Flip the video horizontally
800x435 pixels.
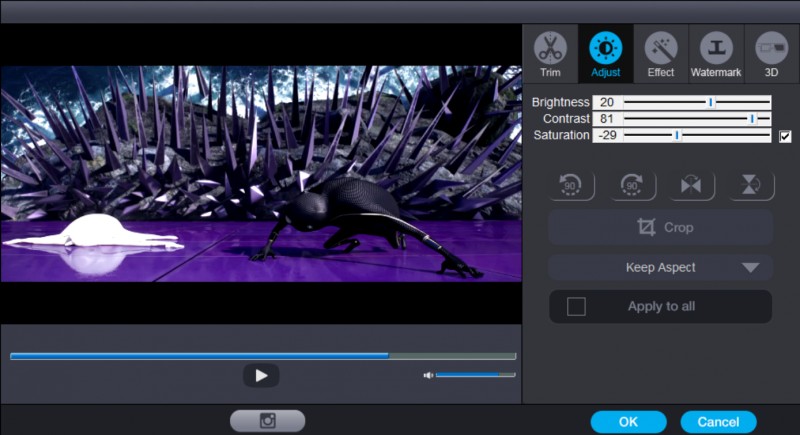(x=692, y=186)
